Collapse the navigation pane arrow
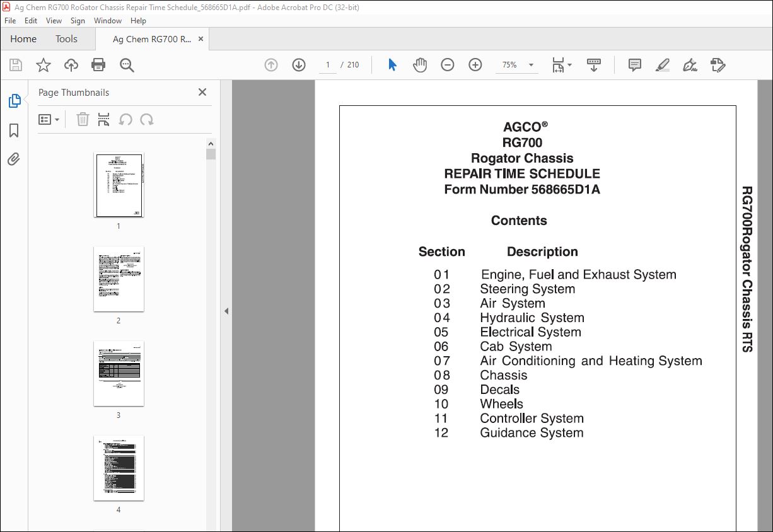The height and width of the screenshot is (532, 773). point(226,311)
